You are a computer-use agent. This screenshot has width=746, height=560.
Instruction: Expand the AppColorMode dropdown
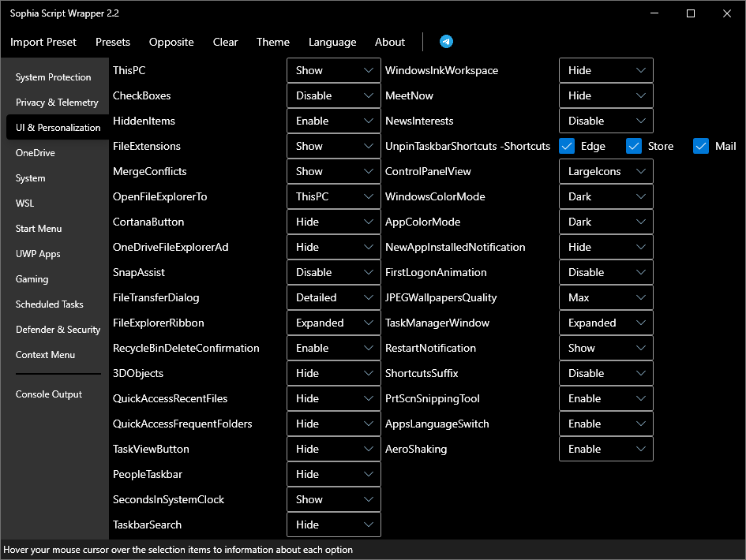pyautogui.click(x=605, y=222)
